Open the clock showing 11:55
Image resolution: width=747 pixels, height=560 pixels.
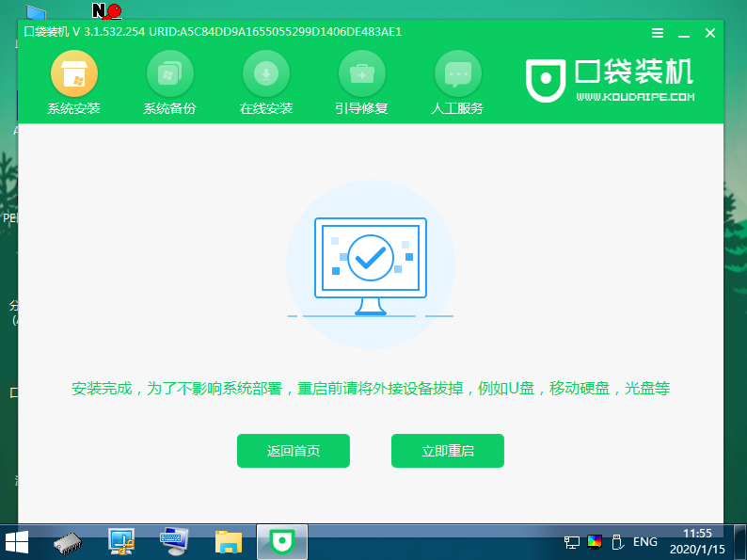[697, 541]
